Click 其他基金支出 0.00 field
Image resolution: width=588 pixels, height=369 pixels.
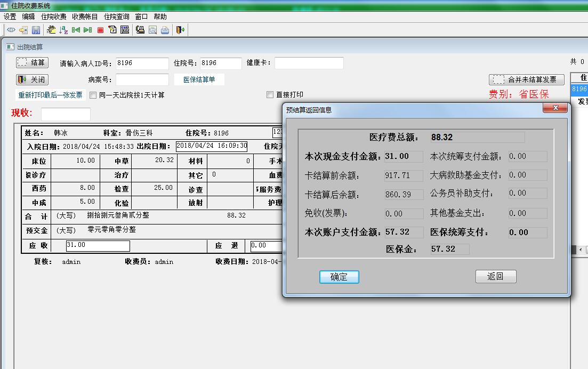(x=528, y=213)
